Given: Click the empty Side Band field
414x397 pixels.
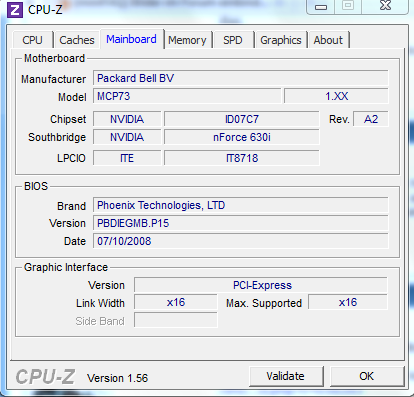Looking at the screenshot, I should click(176, 320).
